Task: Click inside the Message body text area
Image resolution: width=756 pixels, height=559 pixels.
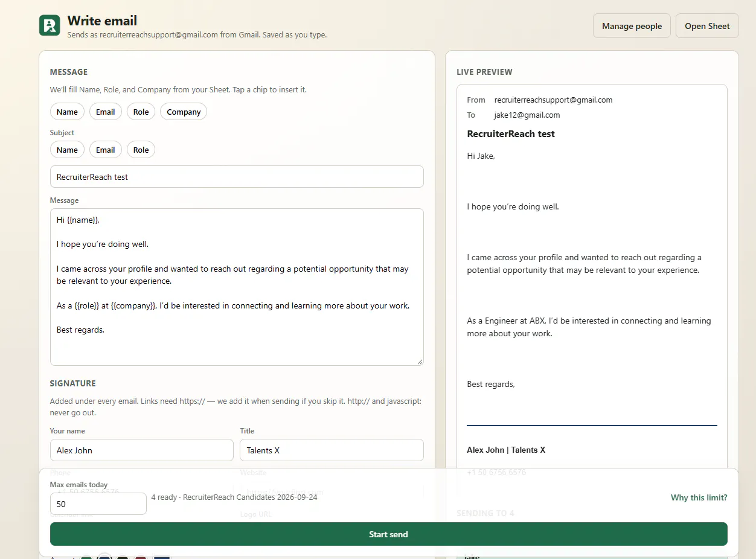Action: click(237, 287)
